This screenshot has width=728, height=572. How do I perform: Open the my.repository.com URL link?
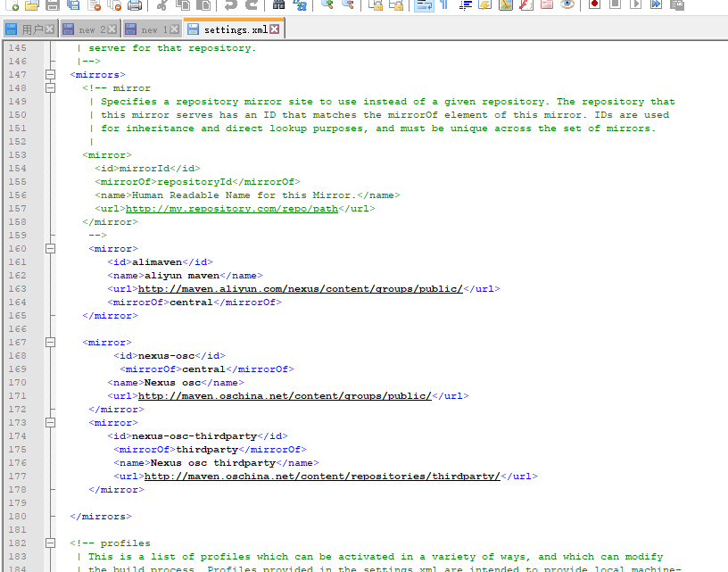tap(232, 209)
